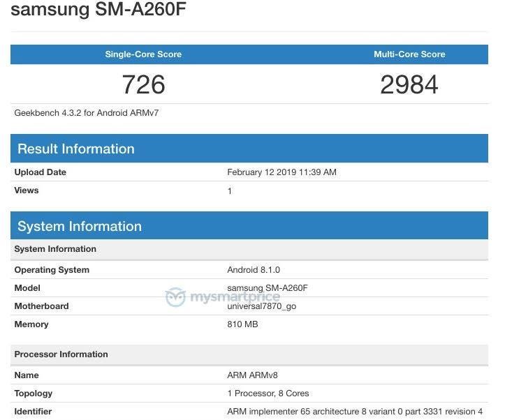Click the Views count value '1'
The width and height of the screenshot is (505, 420).
click(230, 191)
